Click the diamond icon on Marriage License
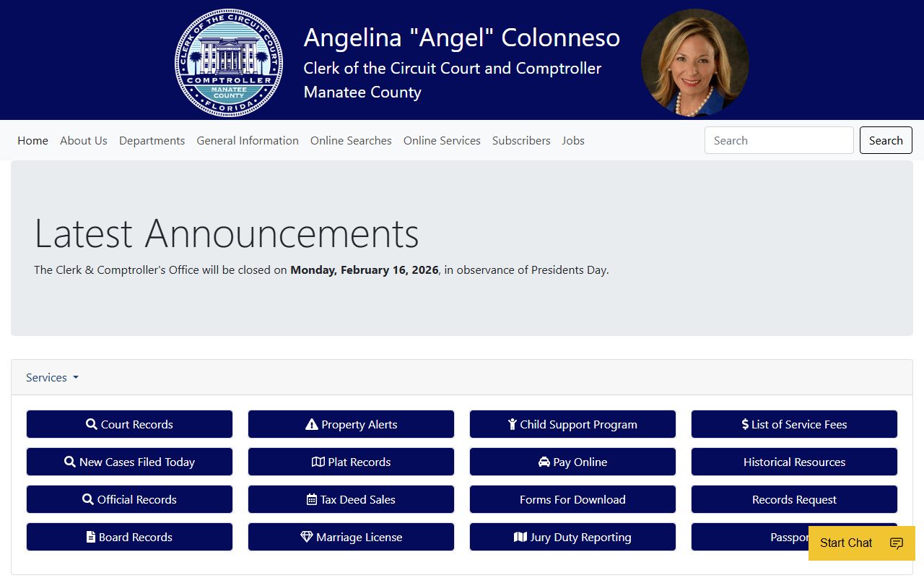924x578 pixels. pos(307,537)
